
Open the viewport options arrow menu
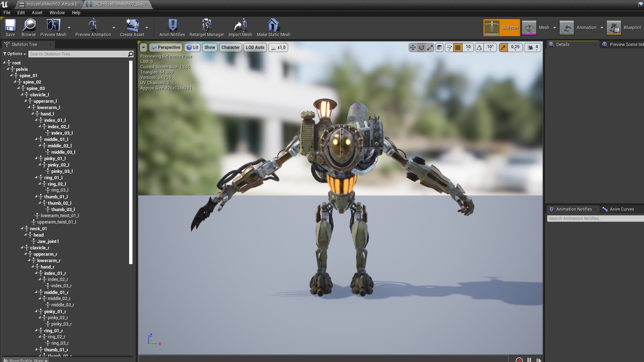[143, 47]
